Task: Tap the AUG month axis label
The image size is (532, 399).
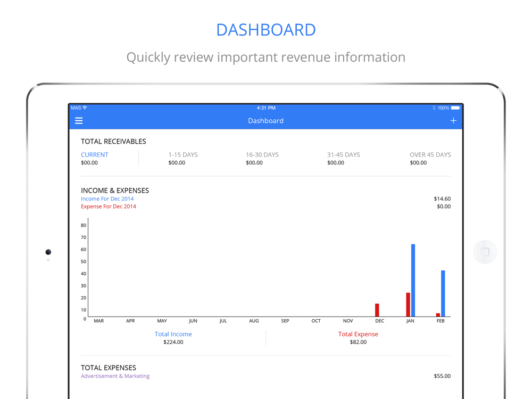Action: [x=254, y=321]
